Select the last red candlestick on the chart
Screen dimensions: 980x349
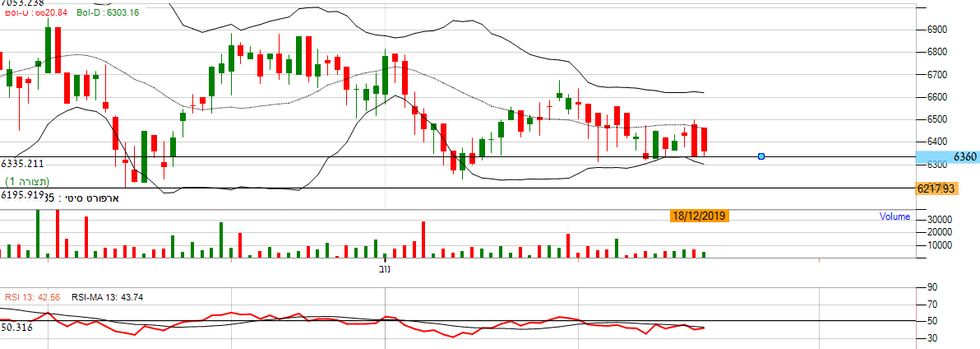coord(704,141)
